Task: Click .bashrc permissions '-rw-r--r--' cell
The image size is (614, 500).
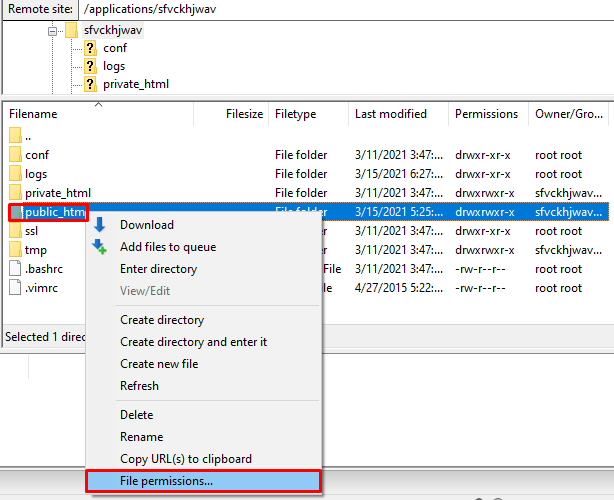Action: click(480, 269)
